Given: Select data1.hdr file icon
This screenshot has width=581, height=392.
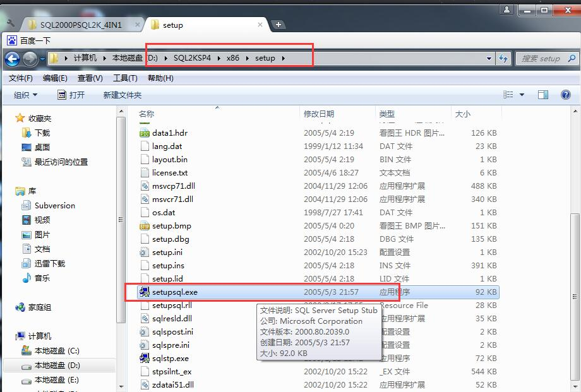Looking at the screenshot, I should (144, 133).
